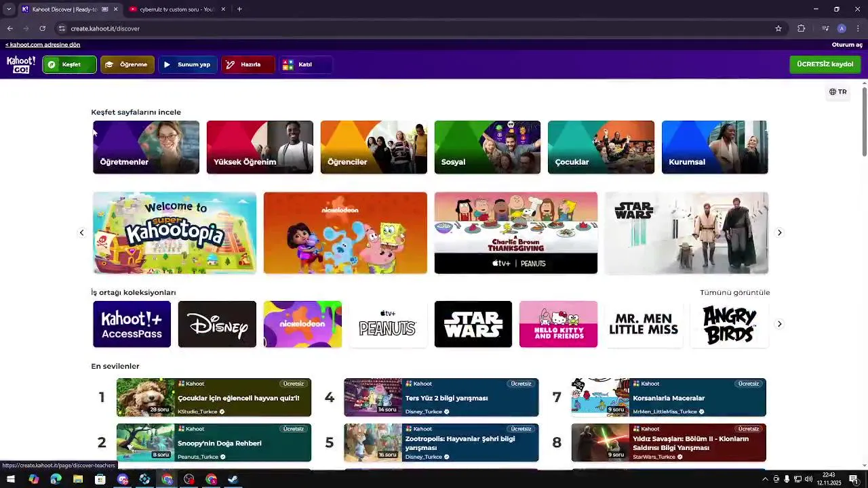Open Snoopy'nin Doğa Rehberi kahoot
The width and height of the screenshot is (868, 488).
pyautogui.click(x=214, y=443)
